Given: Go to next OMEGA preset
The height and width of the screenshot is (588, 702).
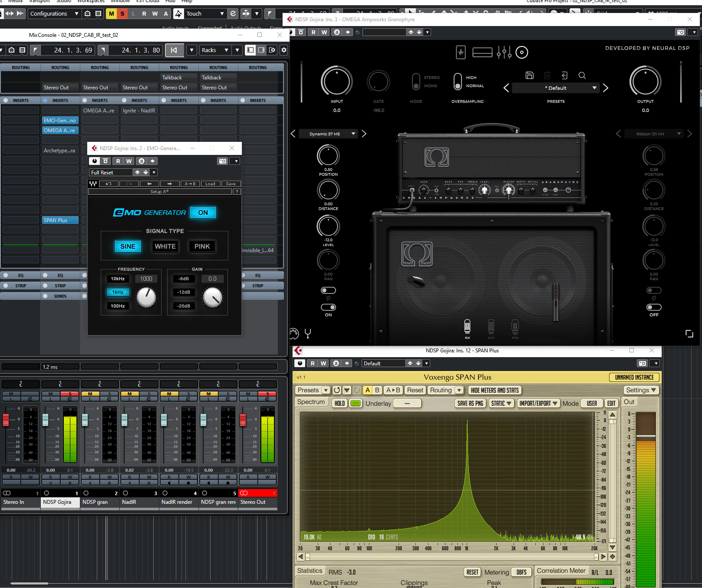Looking at the screenshot, I should point(606,88).
